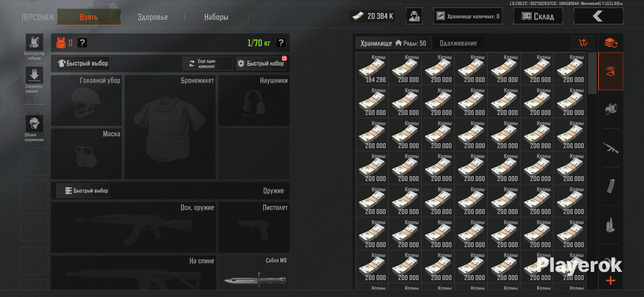Click the orange plus icon in sidebar
This screenshot has height=297, width=644.
611,281
